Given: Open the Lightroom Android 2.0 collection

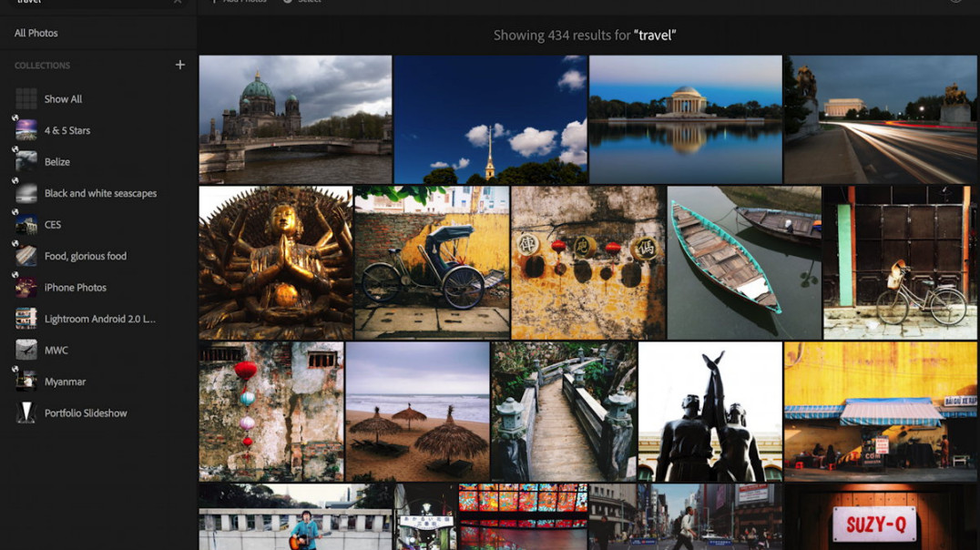Looking at the screenshot, I should [x=99, y=319].
